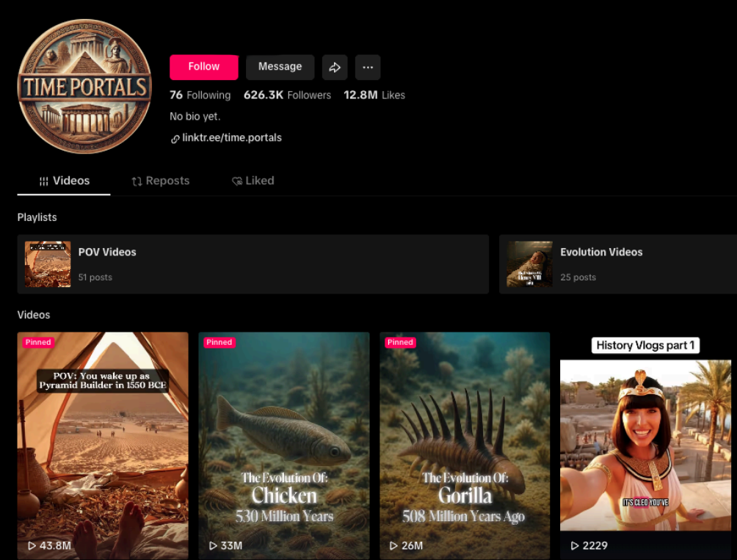Click the '25 posts' text

pyautogui.click(x=578, y=277)
